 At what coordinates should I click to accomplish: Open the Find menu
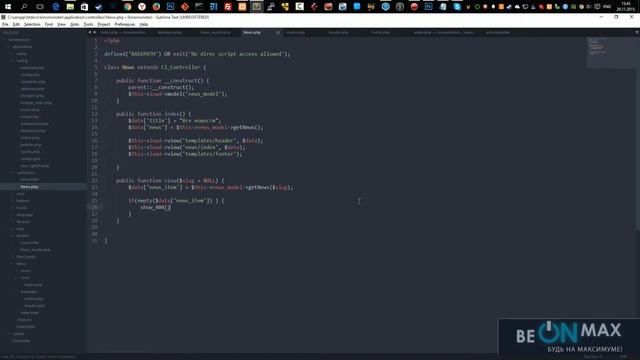49,24
